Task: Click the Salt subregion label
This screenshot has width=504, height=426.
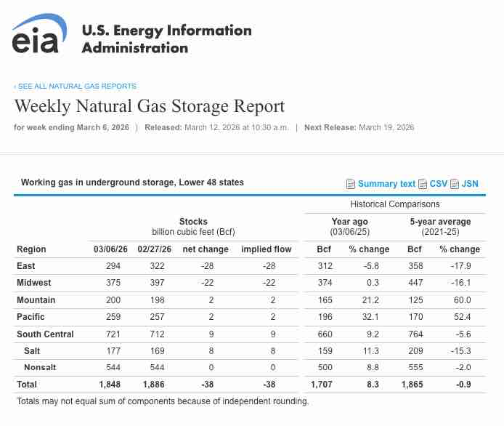Action: tap(32, 350)
